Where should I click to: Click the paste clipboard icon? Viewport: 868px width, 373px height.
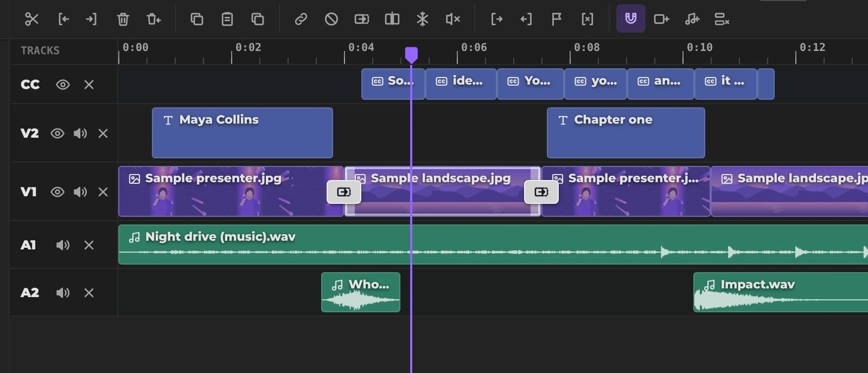point(227,20)
